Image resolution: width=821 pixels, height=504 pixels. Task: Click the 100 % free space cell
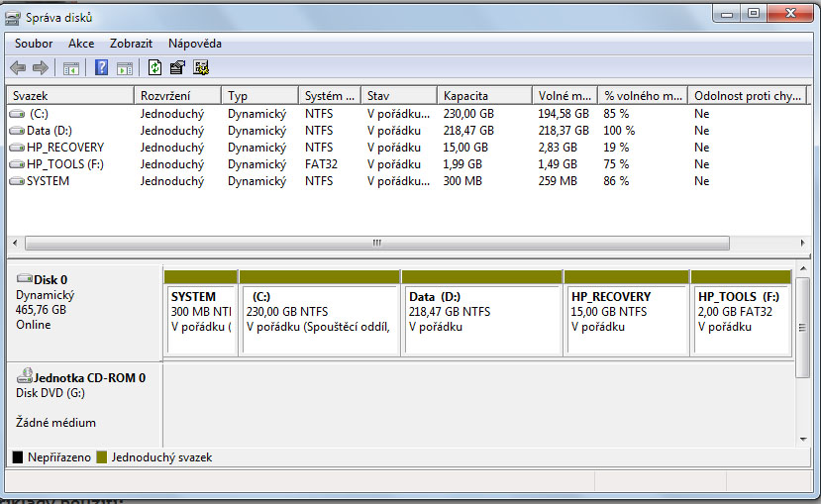coord(618,131)
